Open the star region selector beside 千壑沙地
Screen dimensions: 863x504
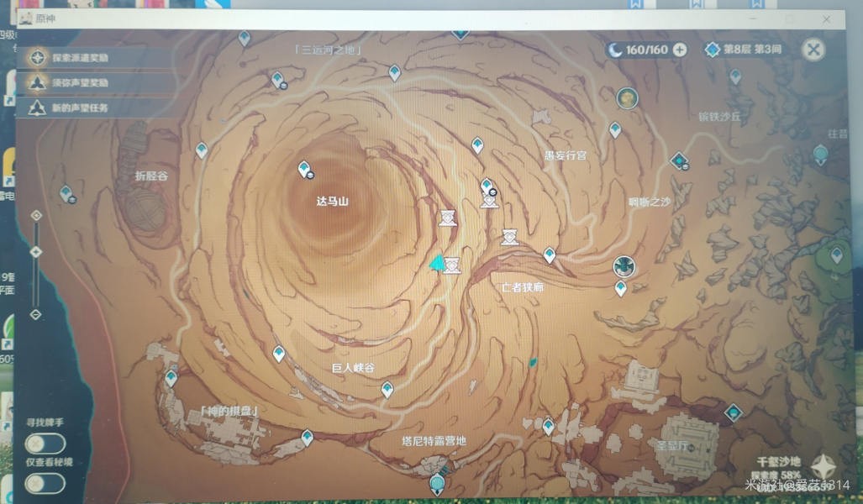click(x=824, y=466)
